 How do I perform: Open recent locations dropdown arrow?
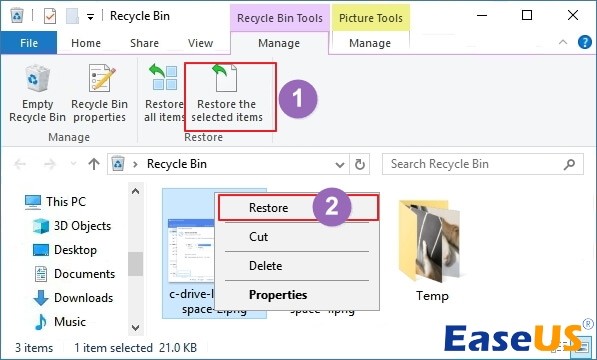click(73, 164)
